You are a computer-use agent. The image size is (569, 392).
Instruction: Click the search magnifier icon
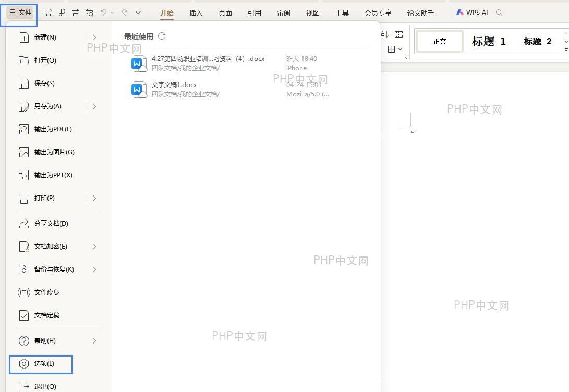[499, 13]
